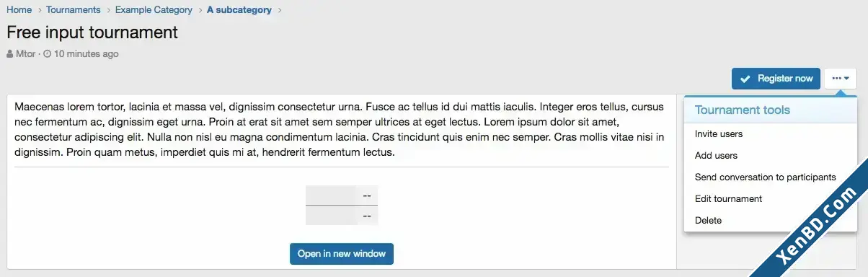Open A subcategory breadcrumb link
Screen dimensions: 868x277
(x=239, y=10)
